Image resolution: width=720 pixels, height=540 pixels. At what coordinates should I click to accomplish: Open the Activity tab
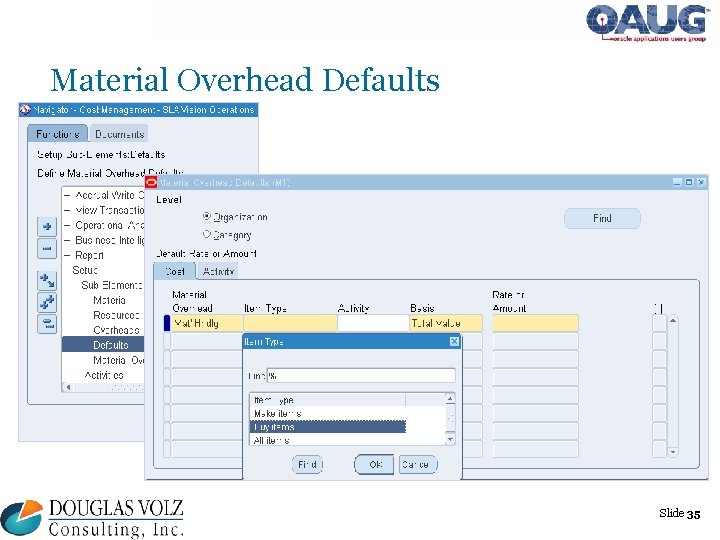tap(218, 271)
